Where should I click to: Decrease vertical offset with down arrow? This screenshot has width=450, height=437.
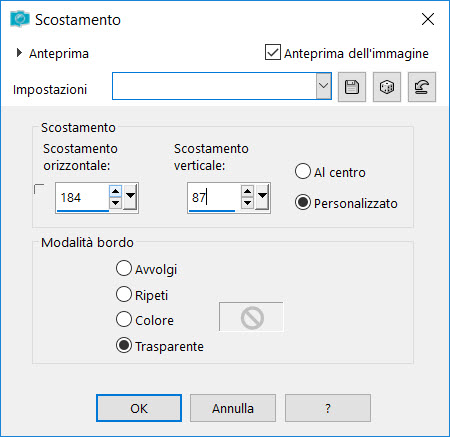point(247,203)
